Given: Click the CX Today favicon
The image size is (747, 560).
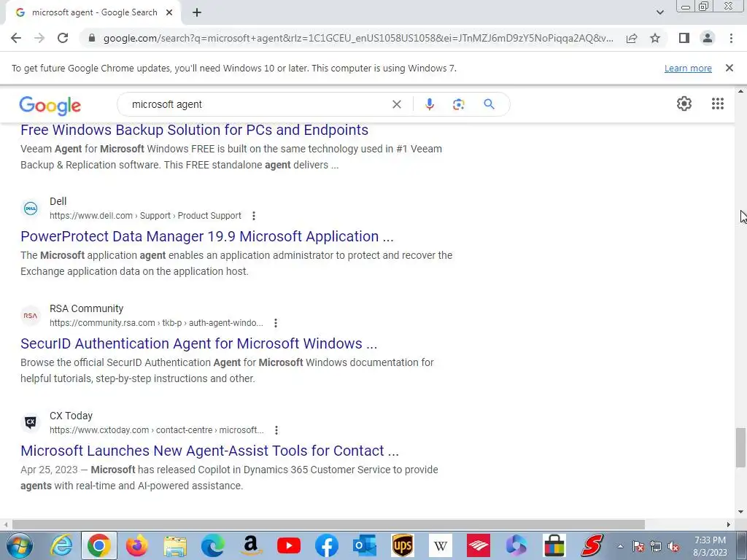Looking at the screenshot, I should 31,422.
